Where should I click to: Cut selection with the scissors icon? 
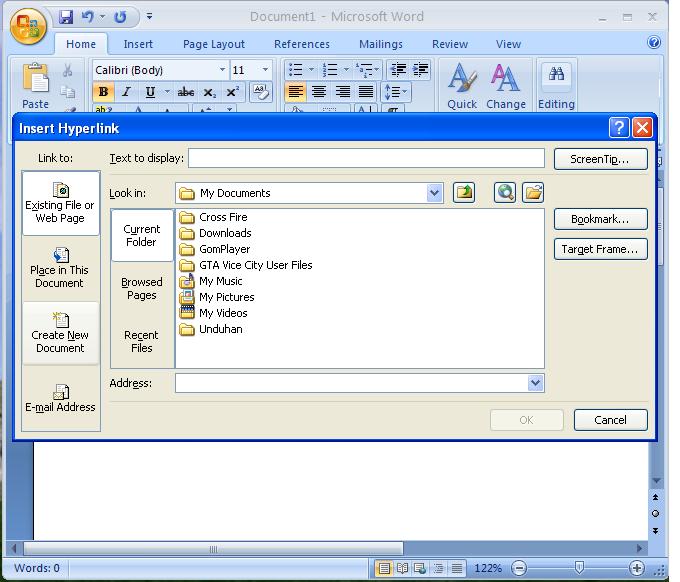(x=67, y=70)
